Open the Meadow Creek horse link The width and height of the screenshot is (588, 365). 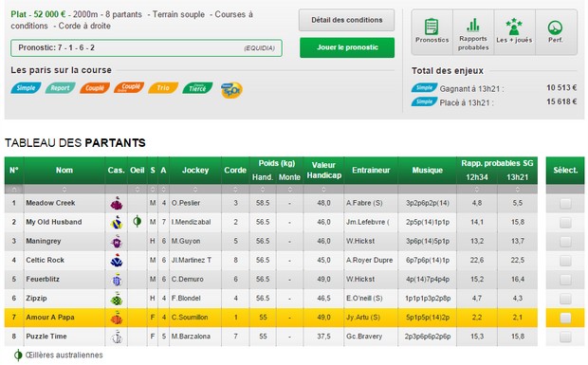click(50, 203)
